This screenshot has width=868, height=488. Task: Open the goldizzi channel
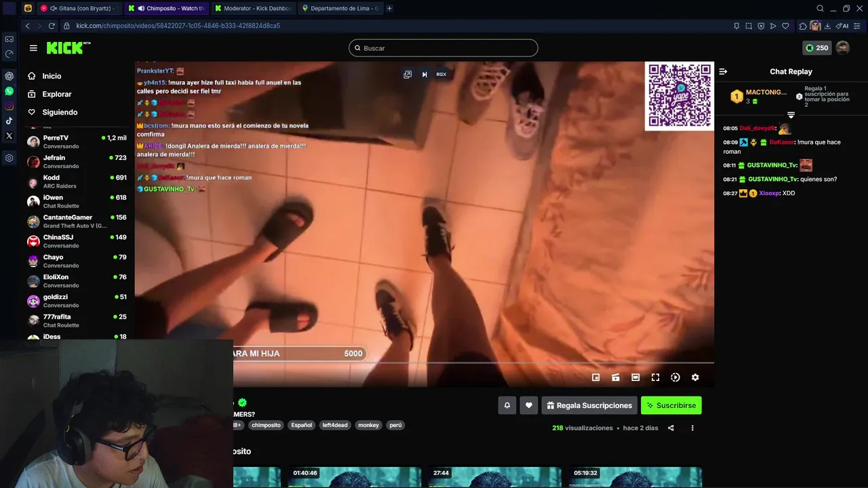(x=77, y=301)
